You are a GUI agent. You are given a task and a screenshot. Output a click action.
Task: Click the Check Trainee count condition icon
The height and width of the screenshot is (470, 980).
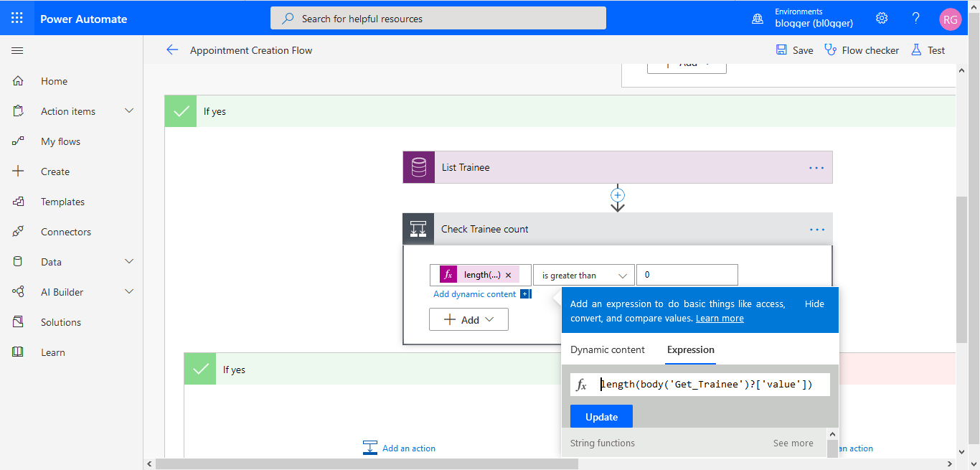(419, 230)
